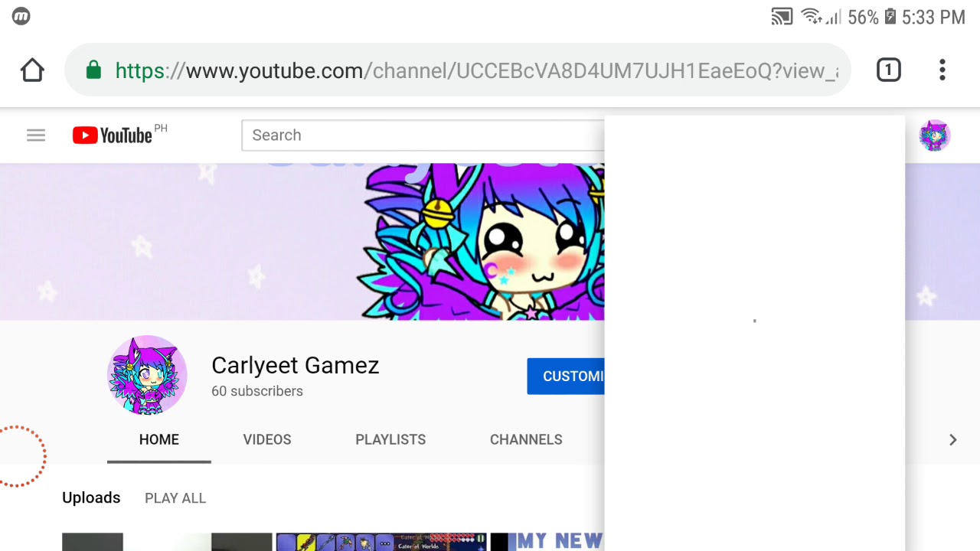Open the first dark upload thumbnail
980x551 pixels.
coord(167,542)
